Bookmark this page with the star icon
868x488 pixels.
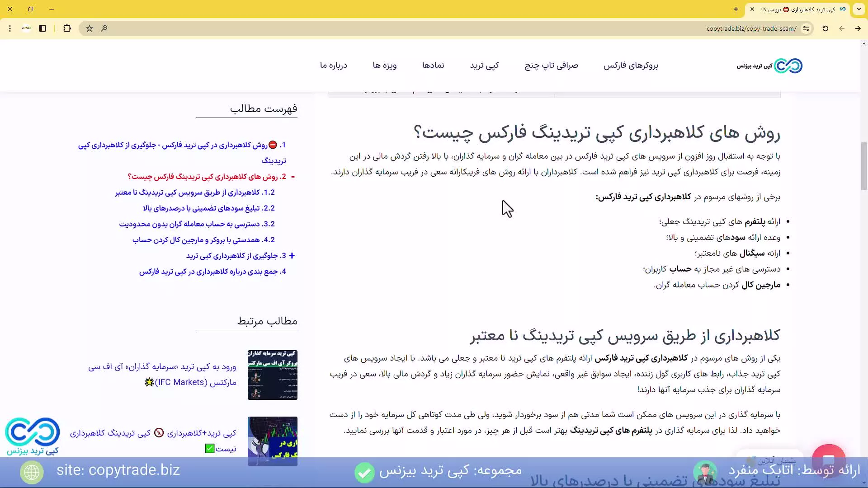(x=90, y=28)
